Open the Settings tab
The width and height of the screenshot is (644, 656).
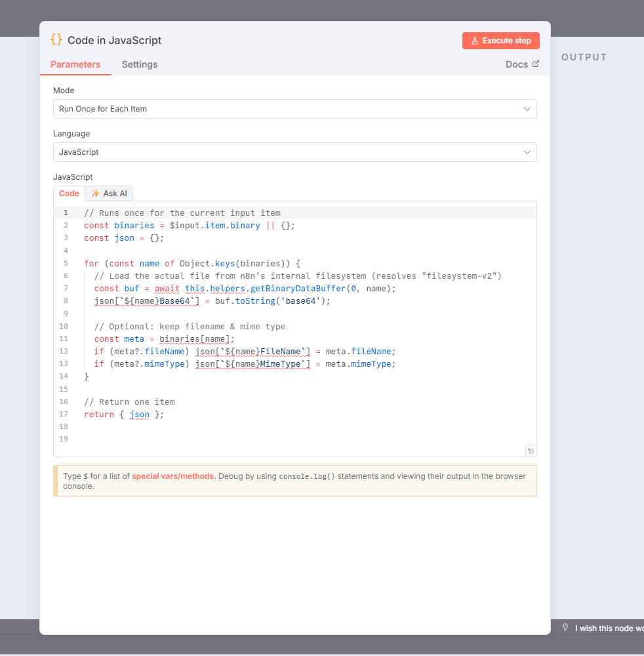140,64
